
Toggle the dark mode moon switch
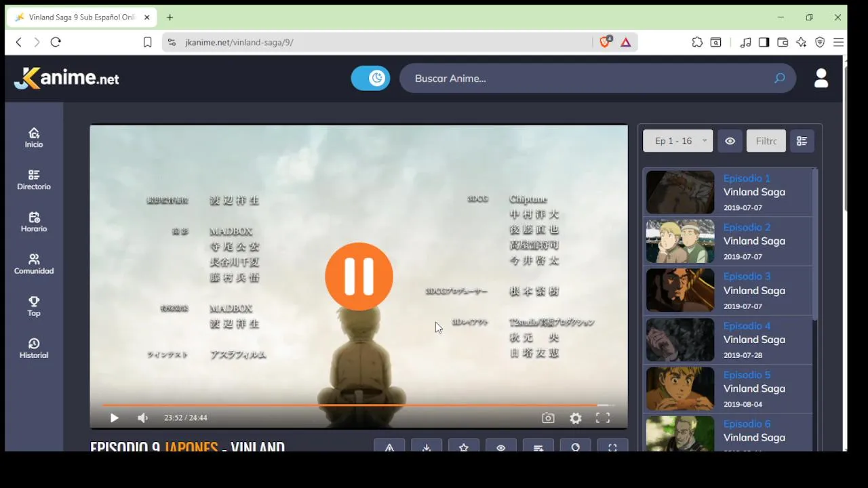click(x=370, y=78)
